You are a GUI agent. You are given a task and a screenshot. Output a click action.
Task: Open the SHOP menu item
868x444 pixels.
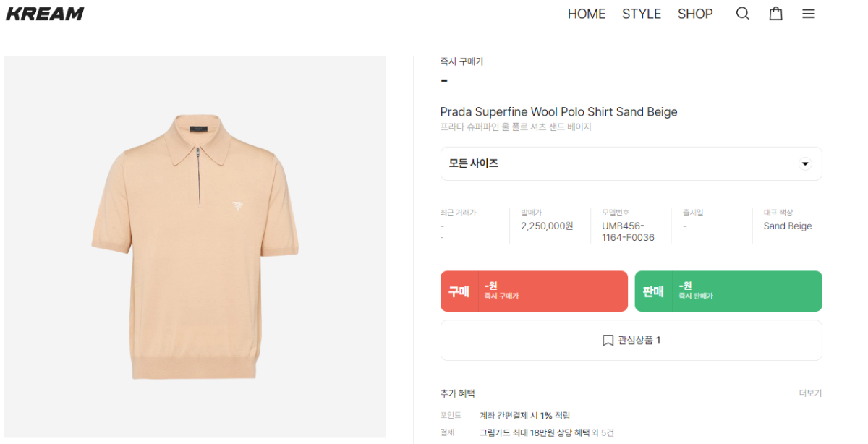(695, 14)
